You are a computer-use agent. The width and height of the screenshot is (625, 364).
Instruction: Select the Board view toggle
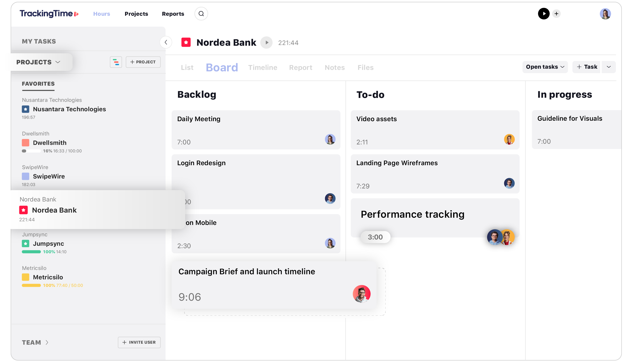(222, 67)
